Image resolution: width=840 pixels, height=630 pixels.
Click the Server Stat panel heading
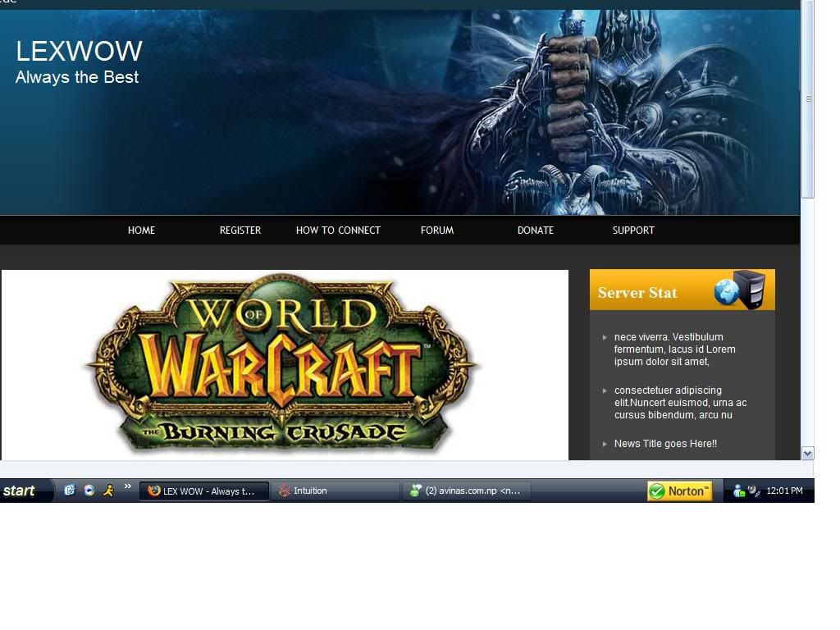coord(637,293)
